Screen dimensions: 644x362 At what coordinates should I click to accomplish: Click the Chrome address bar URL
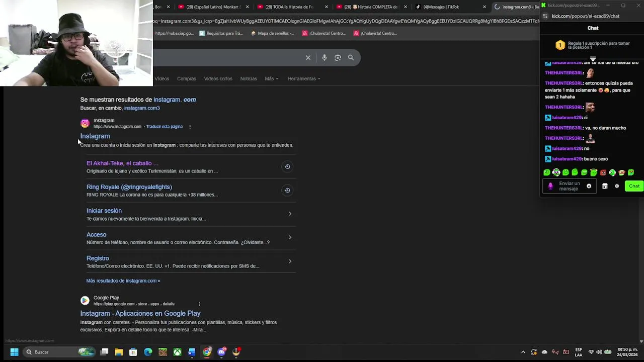[346, 21]
